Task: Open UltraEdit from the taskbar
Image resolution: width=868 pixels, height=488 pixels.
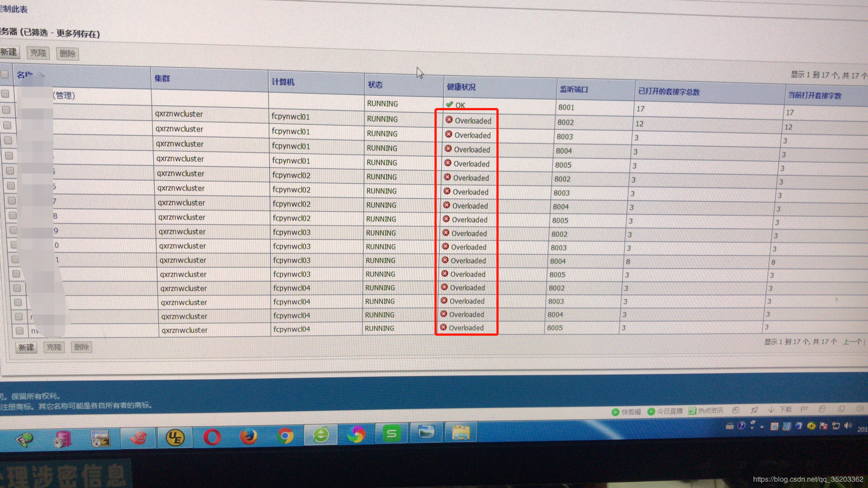Action: pos(175,437)
